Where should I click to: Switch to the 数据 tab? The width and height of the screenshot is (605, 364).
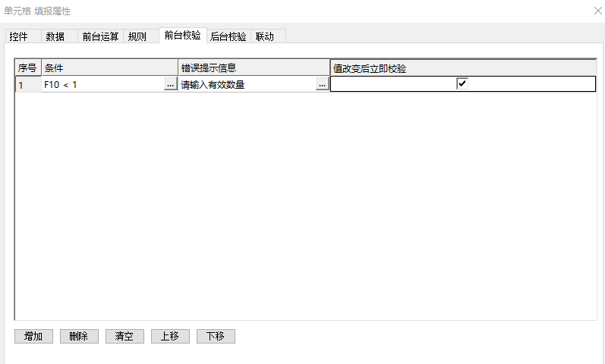point(55,36)
